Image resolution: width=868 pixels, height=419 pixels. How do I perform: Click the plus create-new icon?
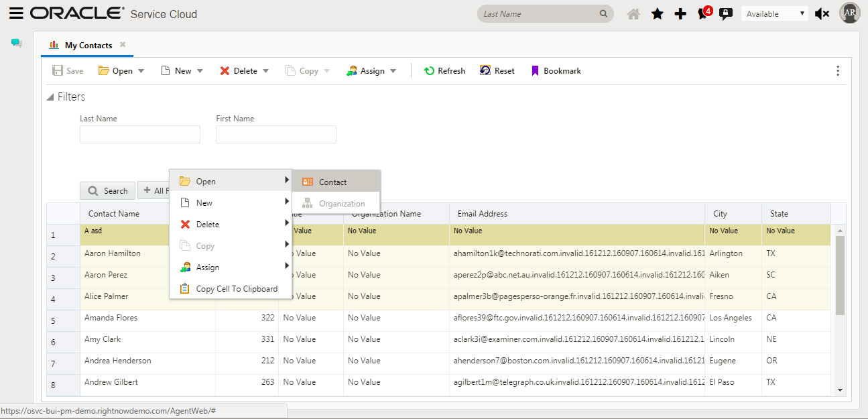click(680, 13)
